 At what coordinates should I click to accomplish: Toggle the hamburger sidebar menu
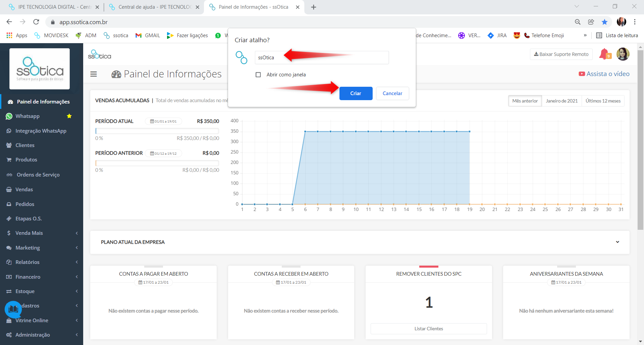(94, 74)
